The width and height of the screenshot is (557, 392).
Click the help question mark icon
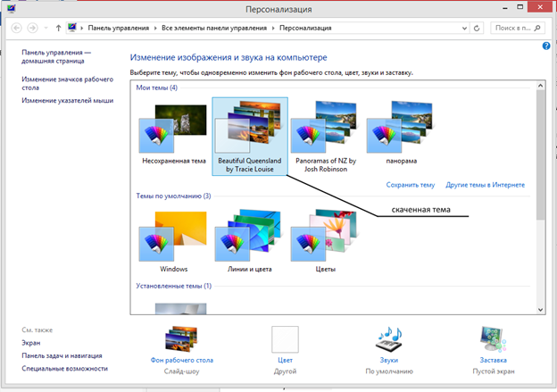pyautogui.click(x=546, y=46)
